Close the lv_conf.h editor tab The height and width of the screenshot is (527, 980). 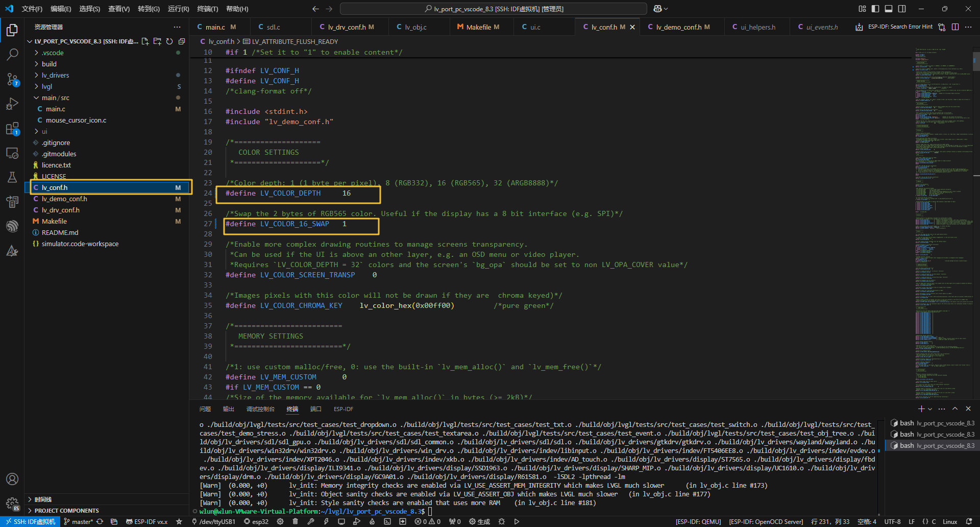click(x=632, y=27)
